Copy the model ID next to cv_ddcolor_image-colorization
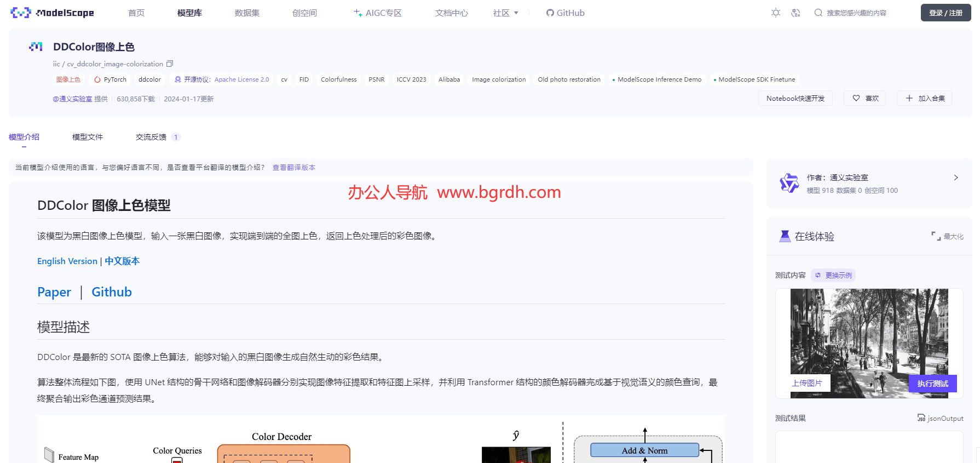The width and height of the screenshot is (980, 463). point(170,64)
